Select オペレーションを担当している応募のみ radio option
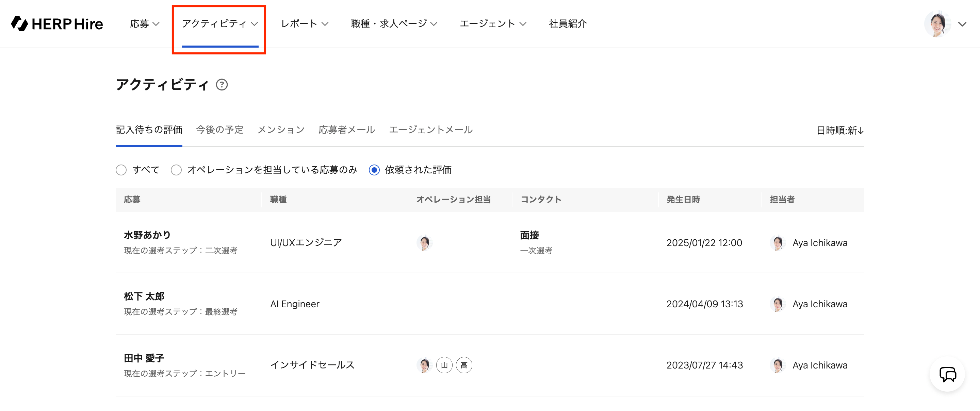This screenshot has width=980, height=411. click(x=176, y=170)
